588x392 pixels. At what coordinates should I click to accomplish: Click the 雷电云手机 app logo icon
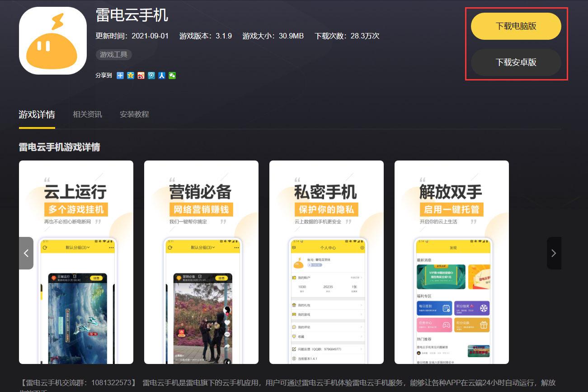pyautogui.click(x=52, y=40)
